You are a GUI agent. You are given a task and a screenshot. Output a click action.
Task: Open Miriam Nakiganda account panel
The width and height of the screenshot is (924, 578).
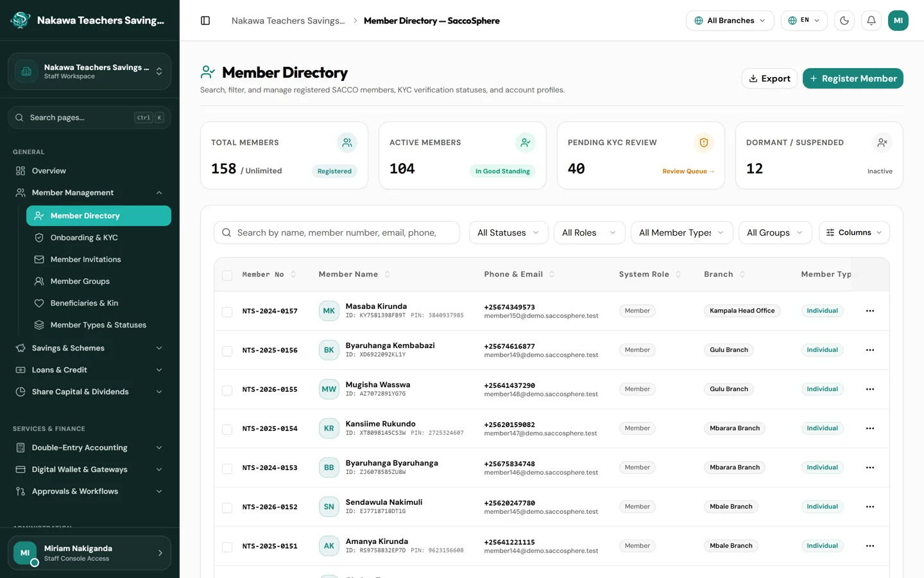click(89, 553)
